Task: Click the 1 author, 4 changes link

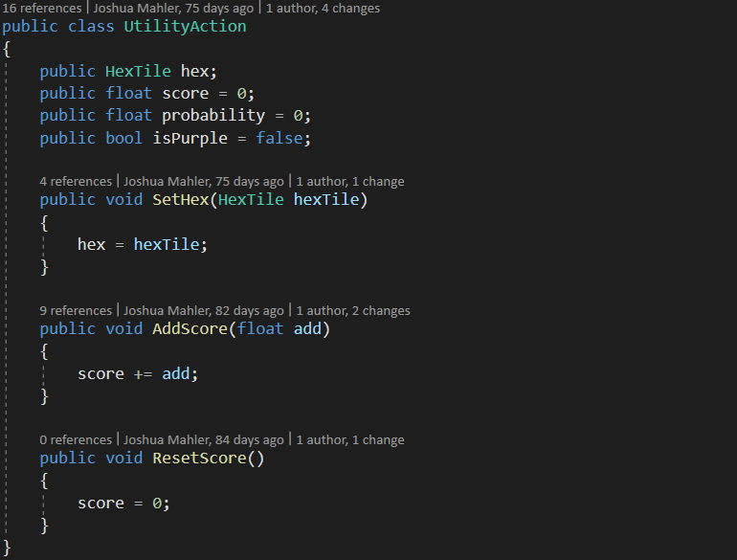Action: click(x=323, y=8)
